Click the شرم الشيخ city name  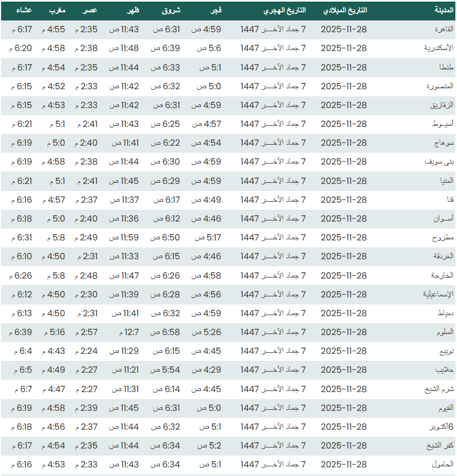(x=440, y=389)
